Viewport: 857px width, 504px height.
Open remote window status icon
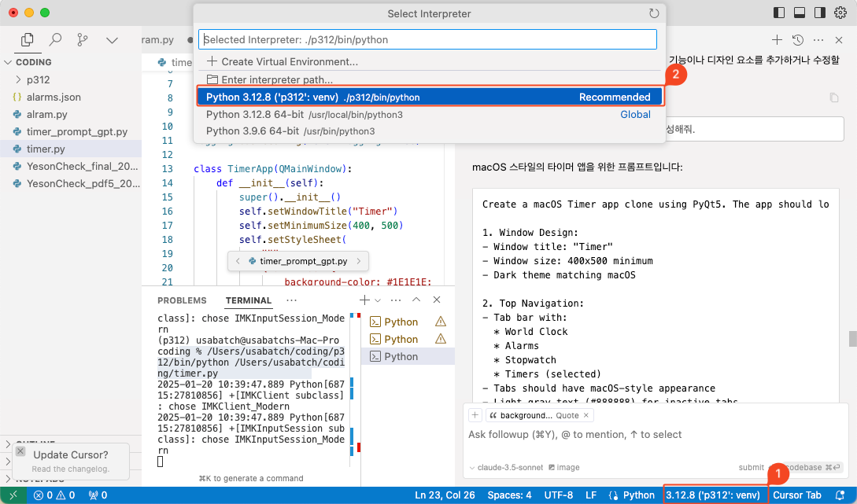(x=13, y=495)
